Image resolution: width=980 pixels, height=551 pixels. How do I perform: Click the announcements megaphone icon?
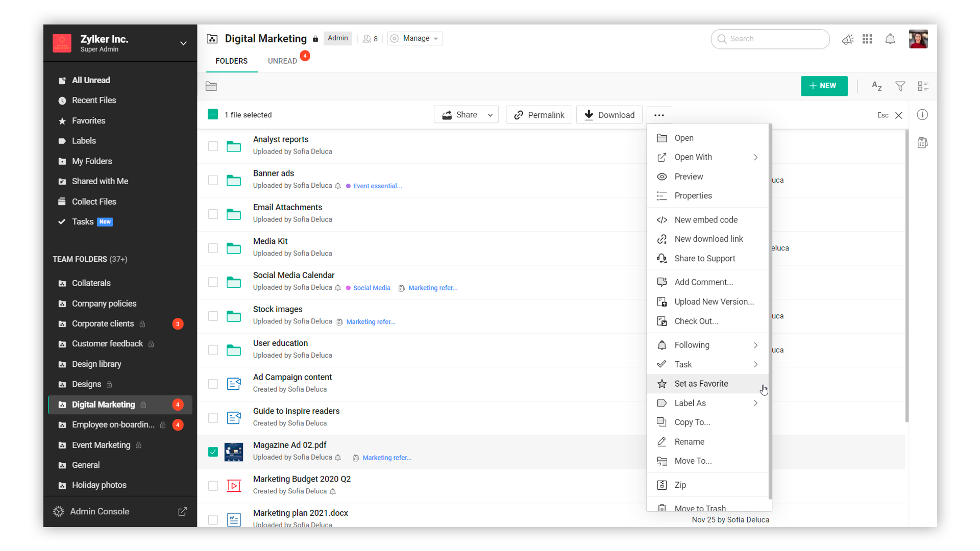(x=848, y=39)
